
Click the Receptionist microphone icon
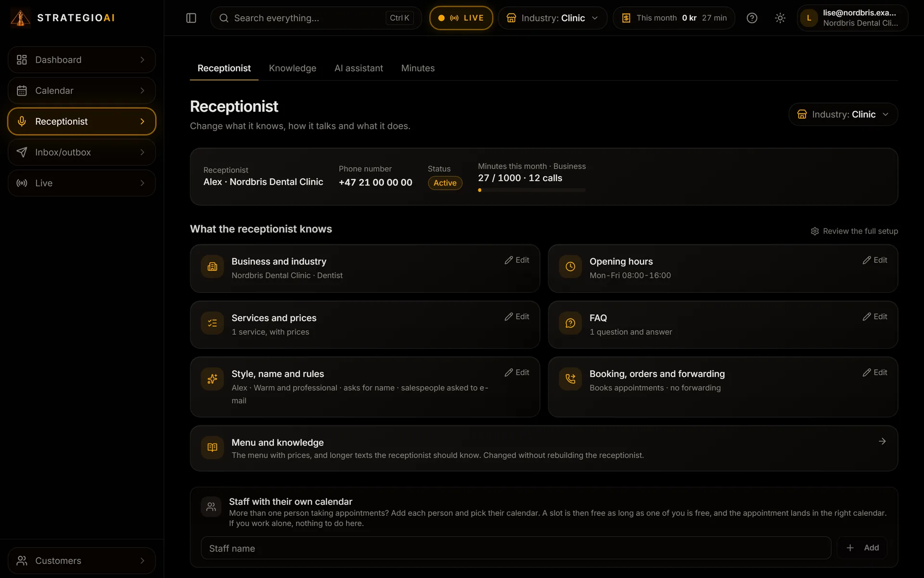pos(22,121)
